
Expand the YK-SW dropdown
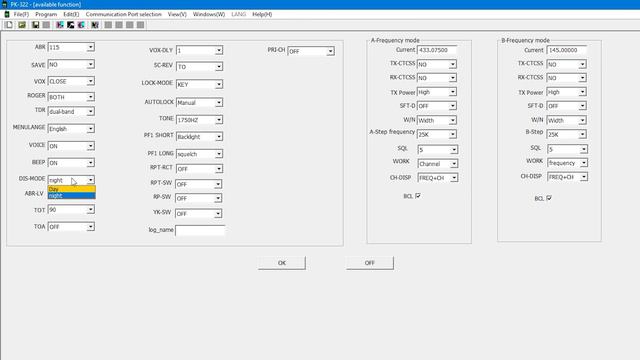218,213
